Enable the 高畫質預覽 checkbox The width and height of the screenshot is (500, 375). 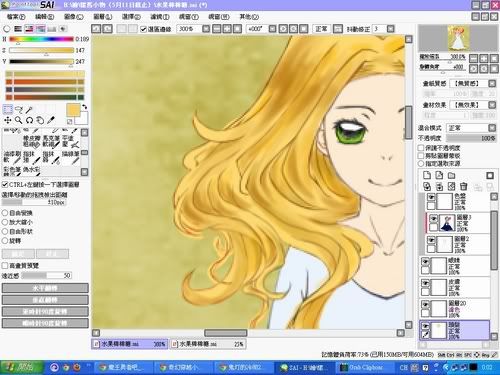pyautogui.click(x=5, y=265)
